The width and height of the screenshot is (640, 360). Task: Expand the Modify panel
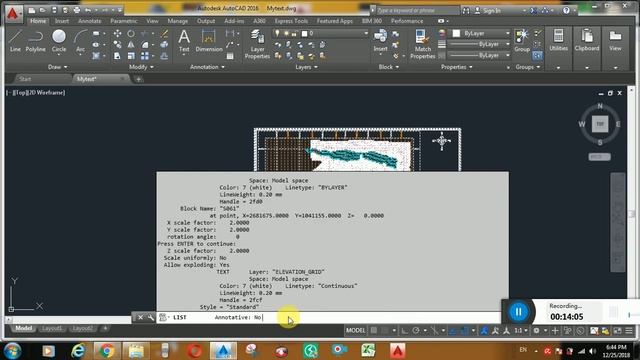coord(141,67)
